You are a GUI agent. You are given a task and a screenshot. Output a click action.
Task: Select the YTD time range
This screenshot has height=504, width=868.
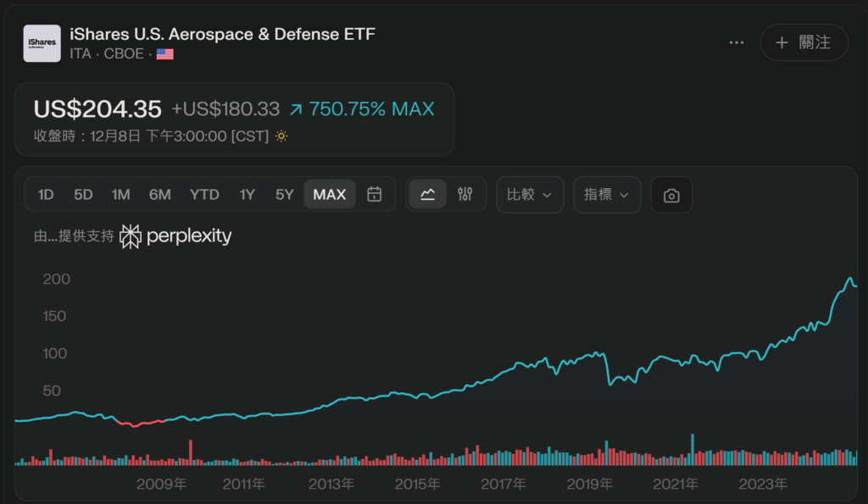[x=204, y=194]
